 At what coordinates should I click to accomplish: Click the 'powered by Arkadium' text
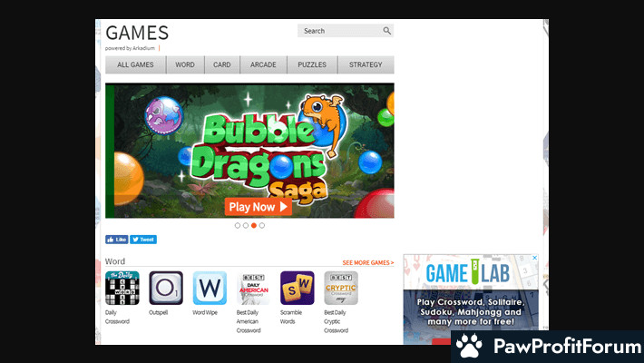[131, 48]
